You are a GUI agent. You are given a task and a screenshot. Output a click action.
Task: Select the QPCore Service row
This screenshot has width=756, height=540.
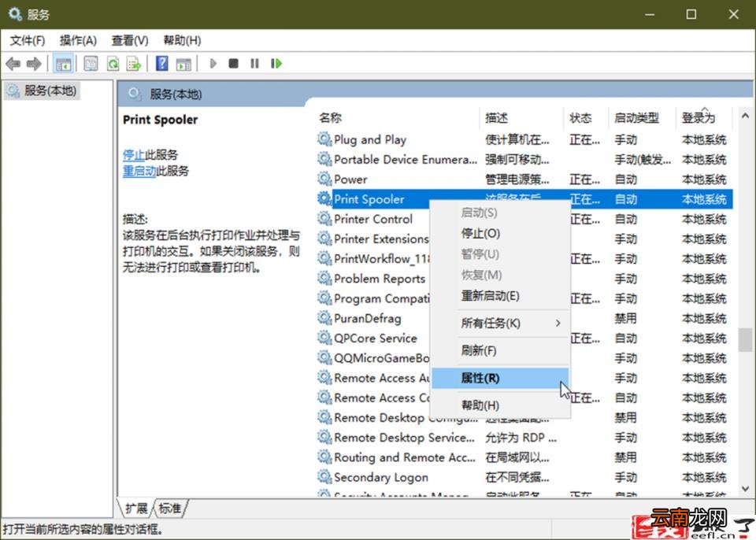pyautogui.click(x=373, y=338)
